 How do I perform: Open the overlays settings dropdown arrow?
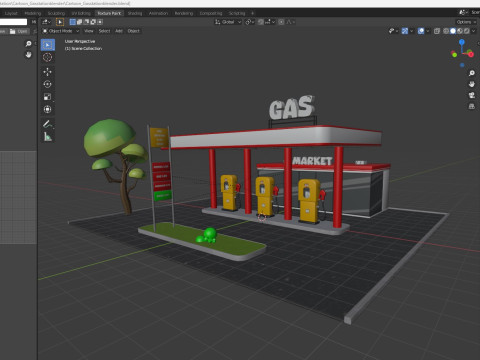428,31
